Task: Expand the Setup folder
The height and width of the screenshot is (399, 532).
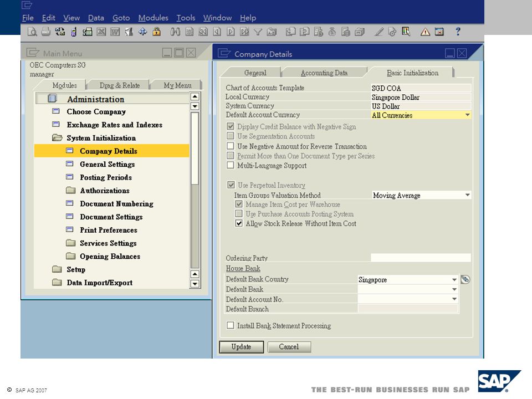Action: point(57,269)
